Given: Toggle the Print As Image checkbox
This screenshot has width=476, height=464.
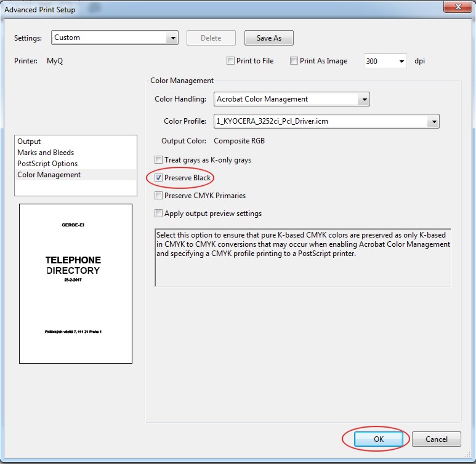Looking at the screenshot, I should (x=294, y=61).
